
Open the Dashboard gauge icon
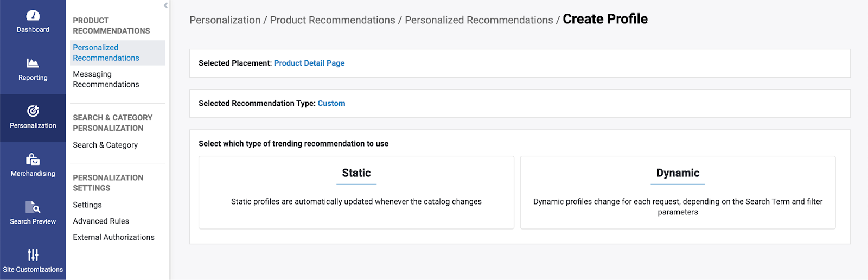pyautogui.click(x=33, y=16)
